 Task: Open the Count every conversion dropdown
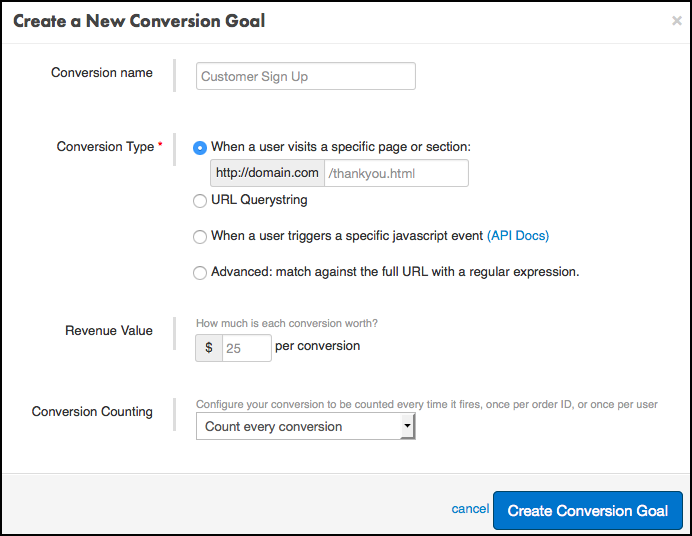tap(306, 426)
